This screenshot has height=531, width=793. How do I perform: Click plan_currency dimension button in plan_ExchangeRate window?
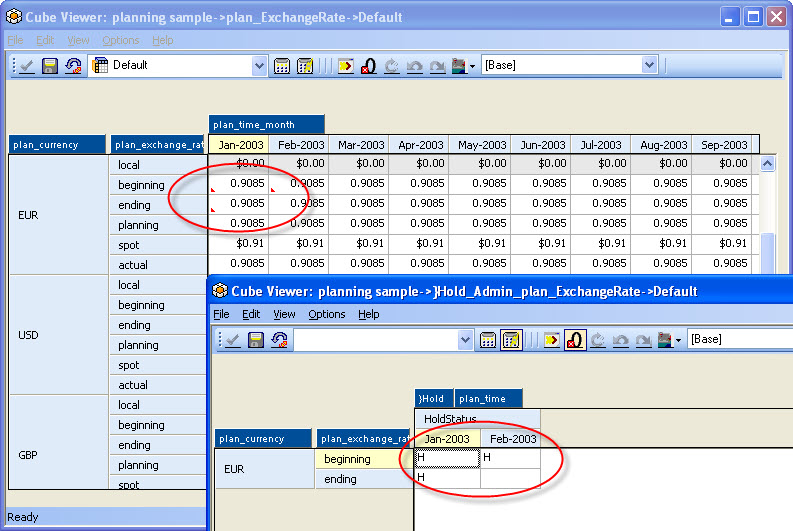point(57,145)
